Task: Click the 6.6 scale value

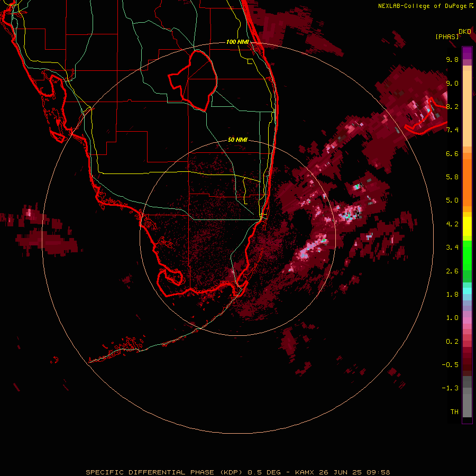Action: click(x=452, y=153)
